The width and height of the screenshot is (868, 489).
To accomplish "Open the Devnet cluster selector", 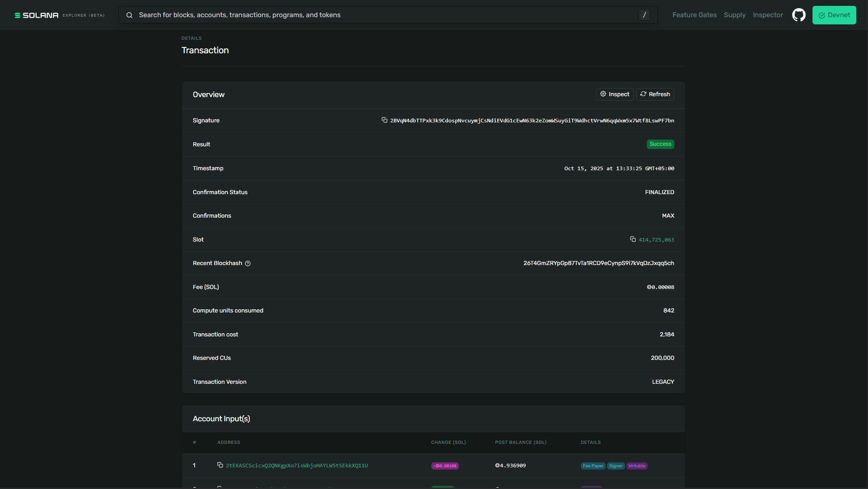I will pyautogui.click(x=834, y=15).
